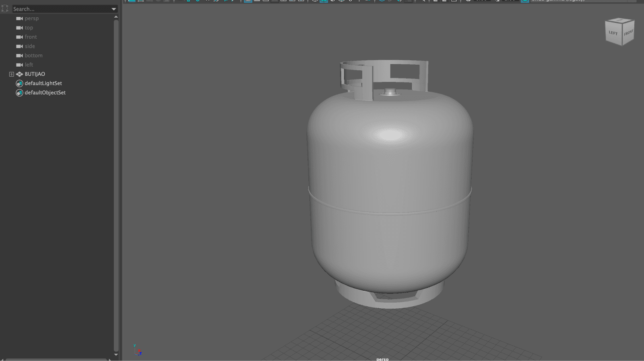Select the side camera entry

(x=30, y=46)
